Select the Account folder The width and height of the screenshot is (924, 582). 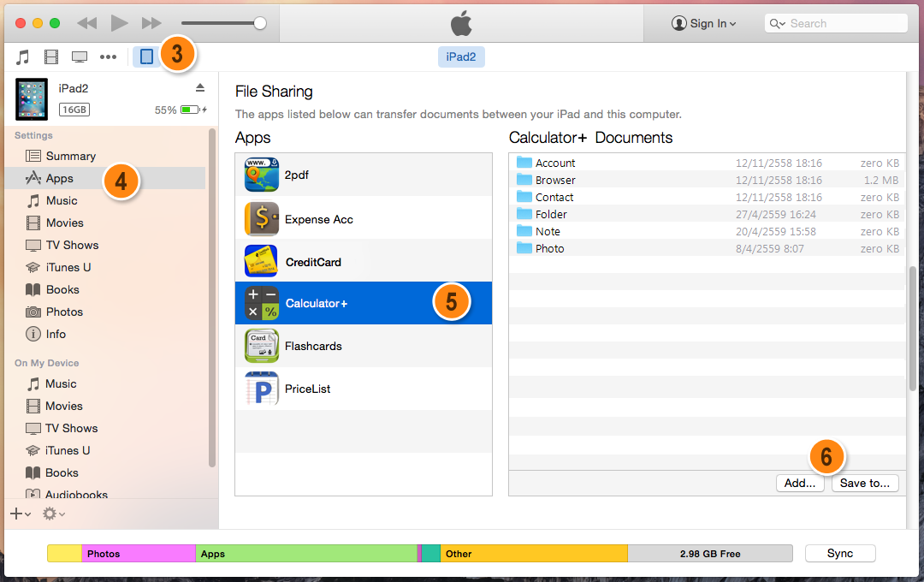coord(708,163)
